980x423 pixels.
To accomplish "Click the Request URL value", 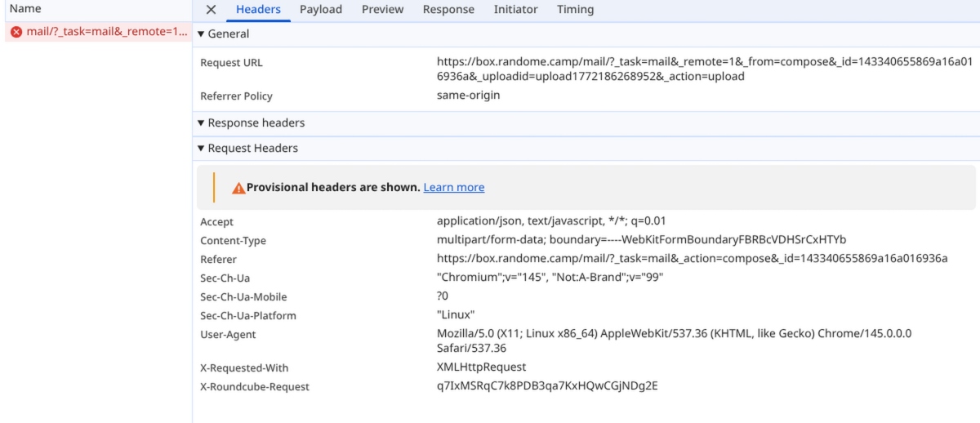I will pos(590,69).
